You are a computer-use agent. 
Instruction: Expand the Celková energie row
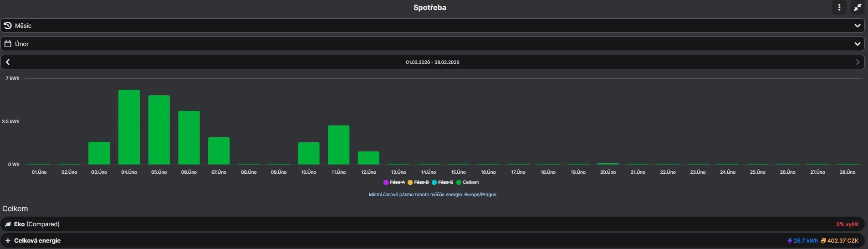[x=37, y=241]
